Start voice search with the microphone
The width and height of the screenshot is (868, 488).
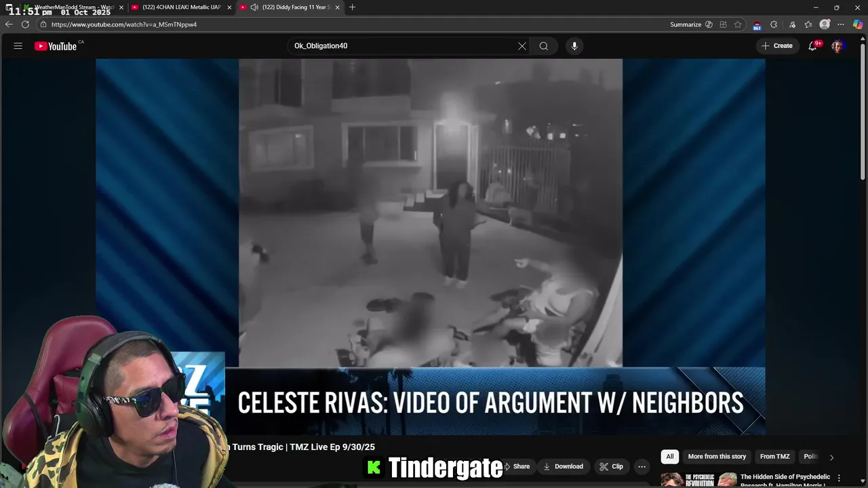[x=574, y=46]
